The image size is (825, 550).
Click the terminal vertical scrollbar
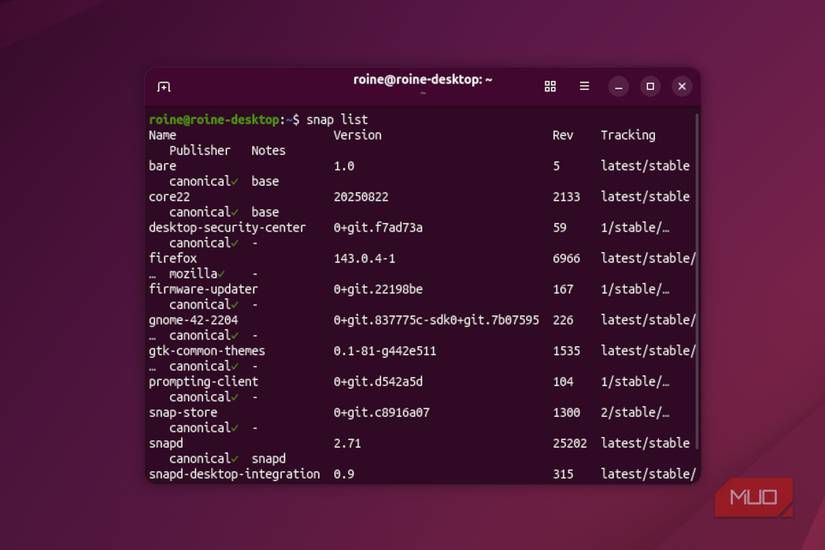coord(697,282)
